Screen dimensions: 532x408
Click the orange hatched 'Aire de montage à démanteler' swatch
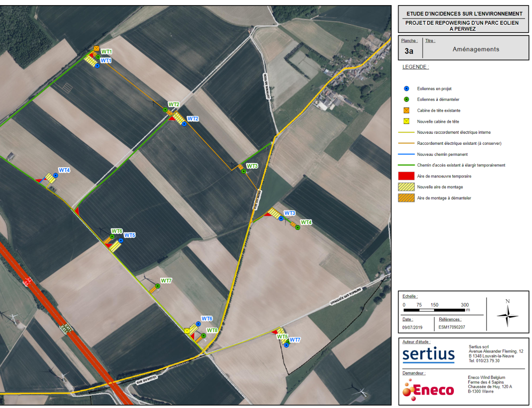(406, 198)
